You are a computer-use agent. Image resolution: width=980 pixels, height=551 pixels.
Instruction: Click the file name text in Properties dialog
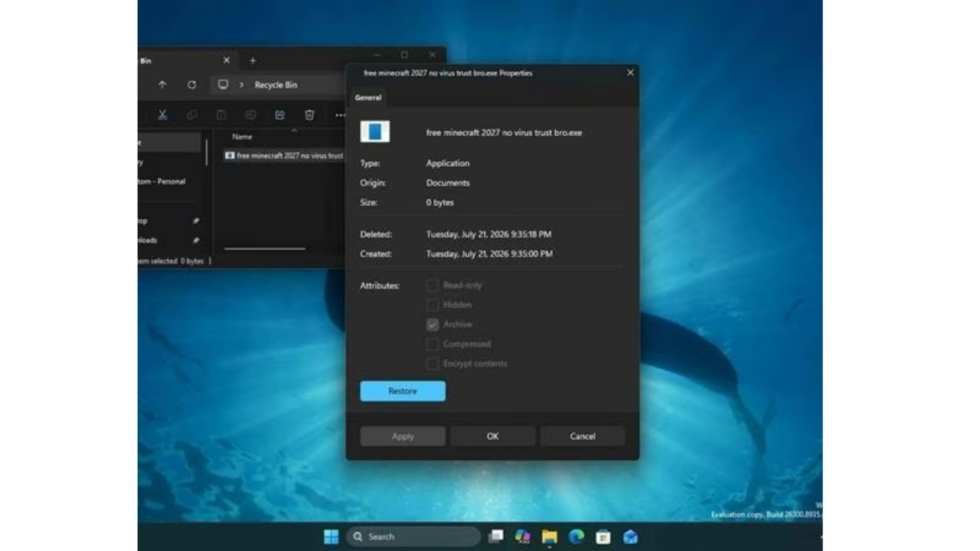504,132
